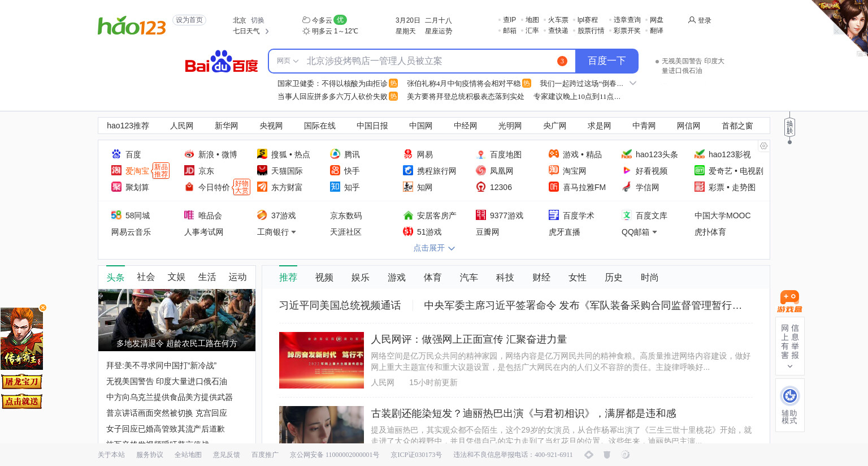The width and height of the screenshot is (868, 466).
Task: Click the login user icon
Action: click(x=692, y=20)
